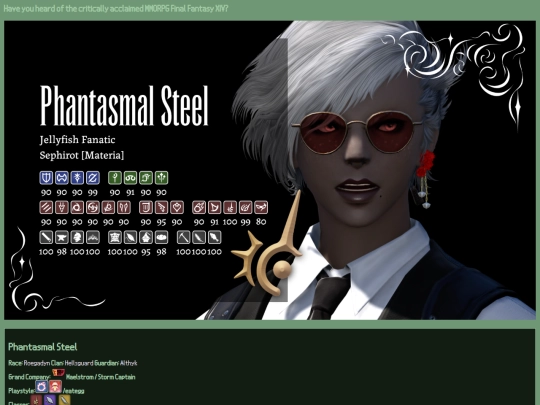Click the Maelstrom Grand Company flag icon
The image size is (540, 405).
(x=58, y=373)
